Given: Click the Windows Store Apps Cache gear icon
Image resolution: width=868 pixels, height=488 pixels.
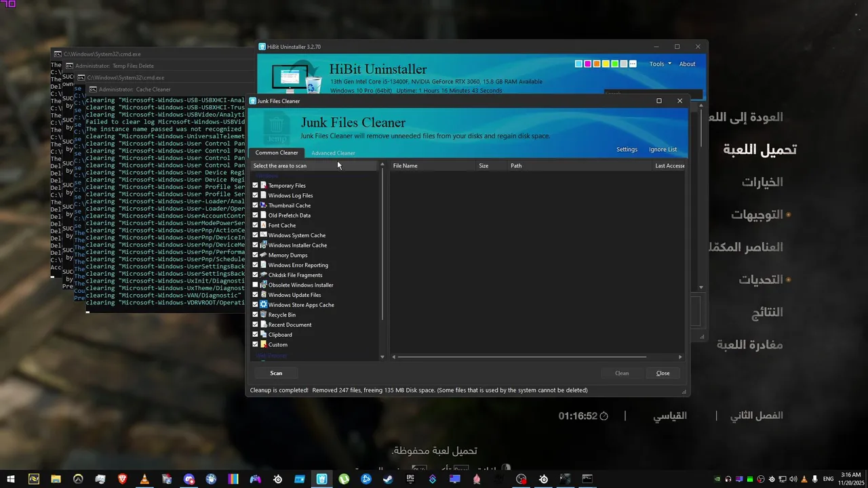Looking at the screenshot, I should [x=264, y=304].
